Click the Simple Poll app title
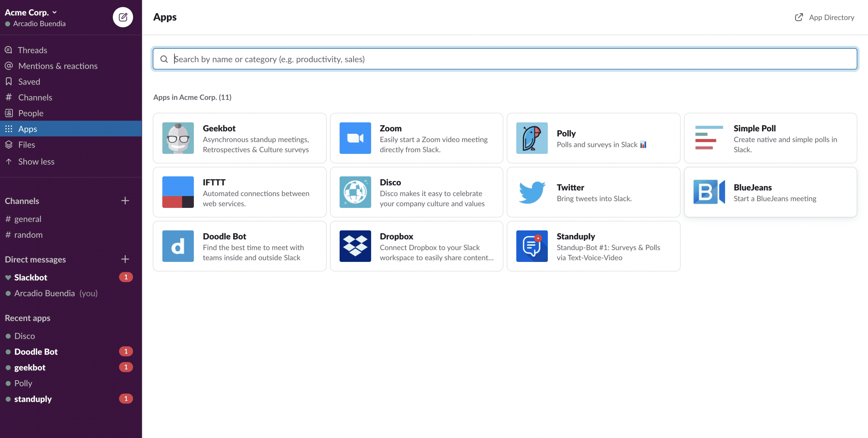Viewport: 868px width, 438px height. pos(754,128)
